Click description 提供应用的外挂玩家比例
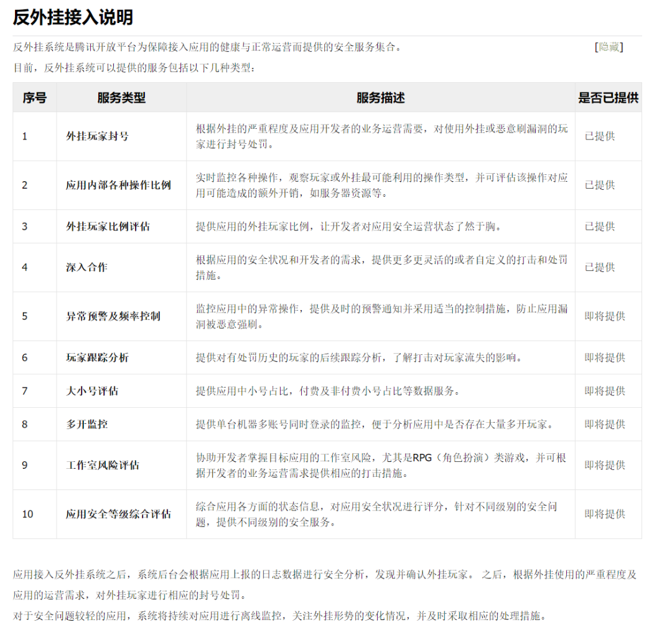This screenshot has height=635, width=672. [x=348, y=227]
